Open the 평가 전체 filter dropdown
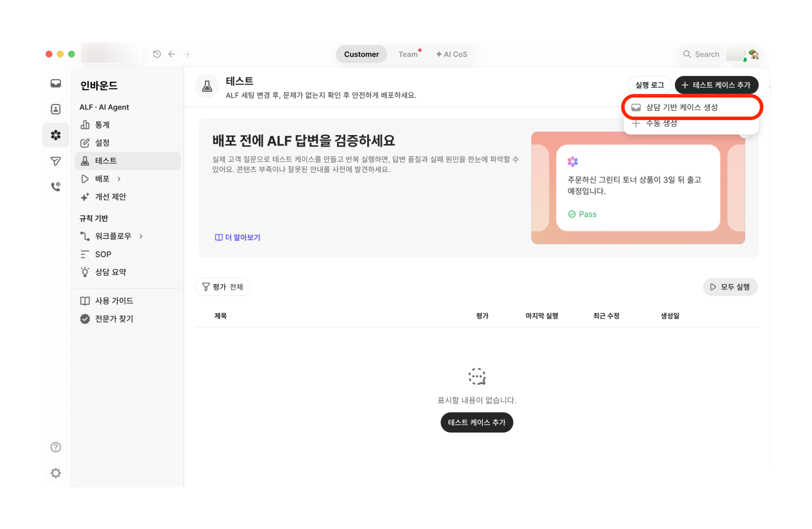 point(223,287)
